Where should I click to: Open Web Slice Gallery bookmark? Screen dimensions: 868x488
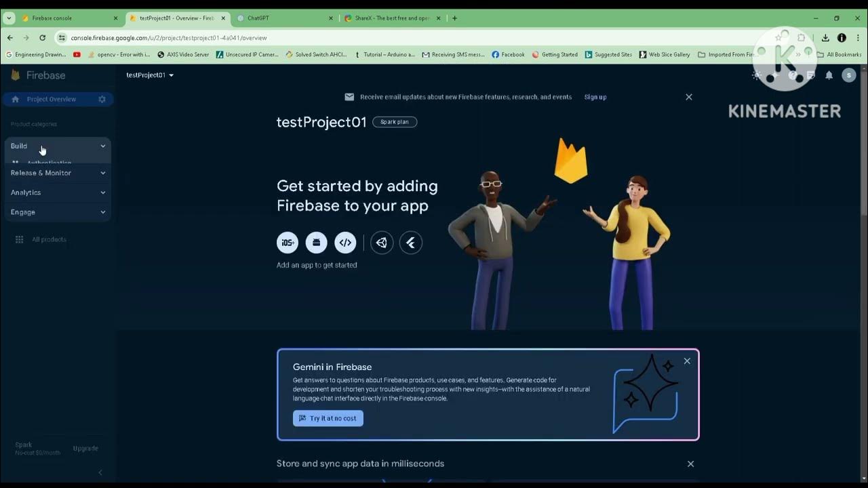coord(665,54)
